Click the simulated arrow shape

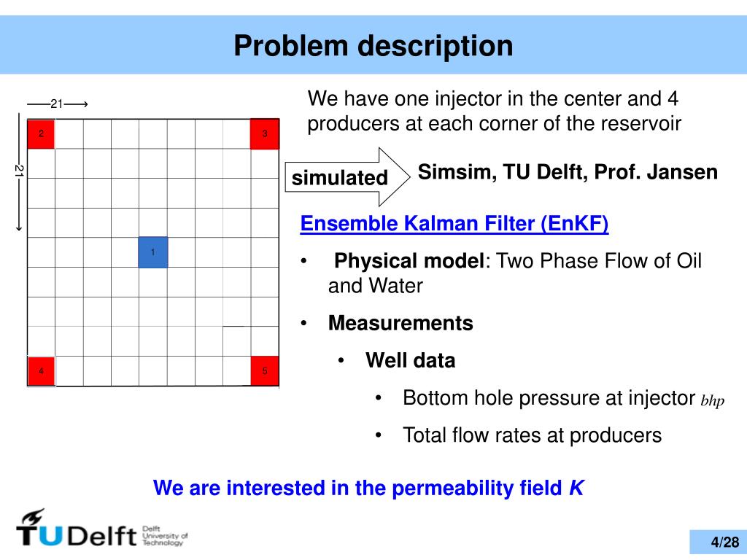click(347, 177)
